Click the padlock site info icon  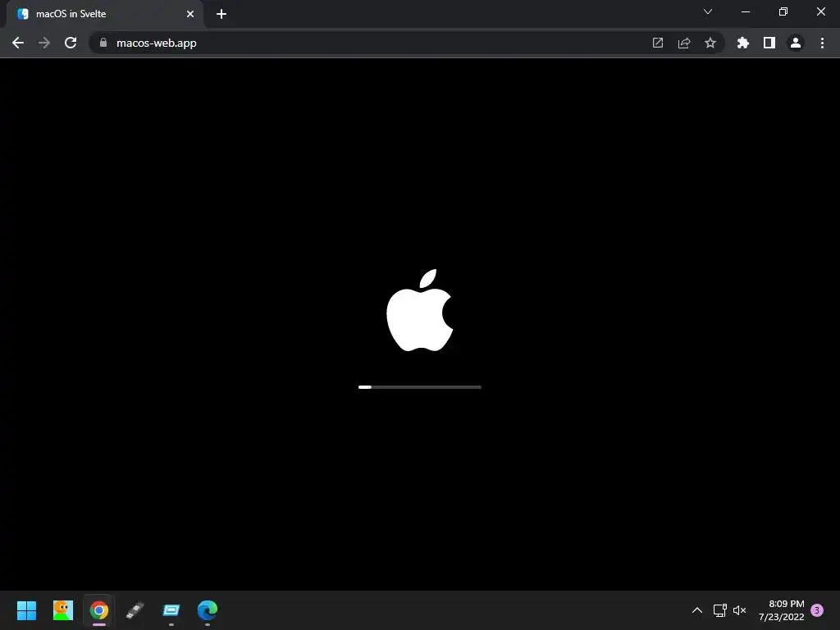click(x=103, y=43)
